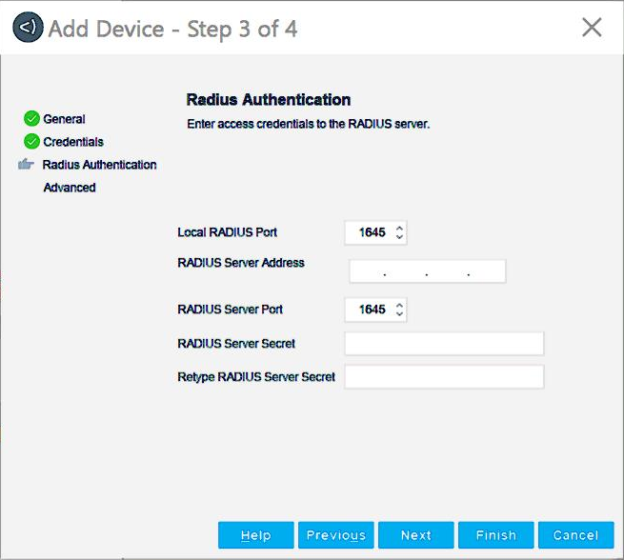This screenshot has width=624, height=560.
Task: Click the back arrow icon in title bar
Action: pyautogui.click(x=28, y=28)
